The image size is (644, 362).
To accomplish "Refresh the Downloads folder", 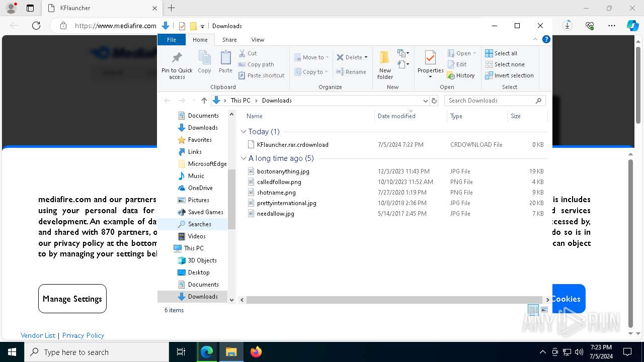I will tap(434, 101).
